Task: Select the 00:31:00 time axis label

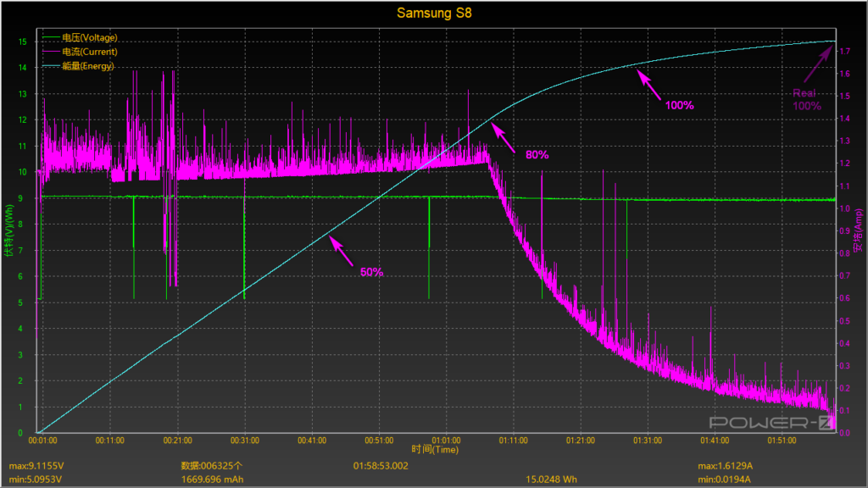Action: (245, 441)
